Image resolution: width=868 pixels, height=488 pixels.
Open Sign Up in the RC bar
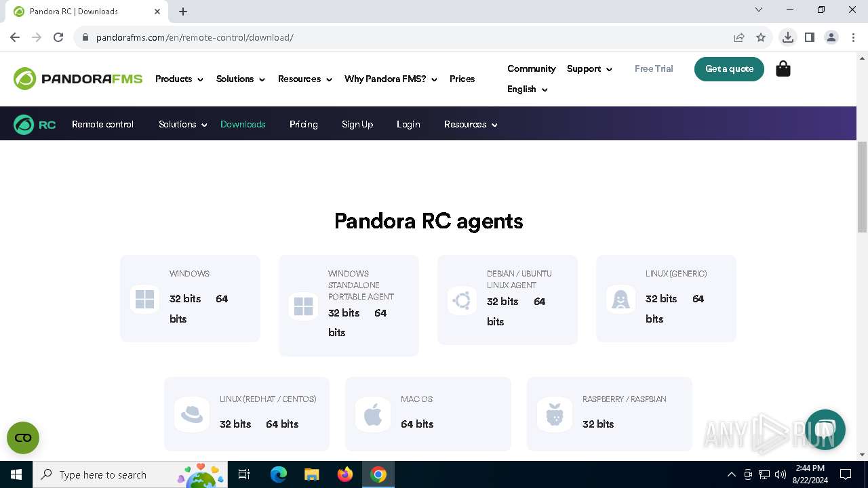click(x=357, y=125)
